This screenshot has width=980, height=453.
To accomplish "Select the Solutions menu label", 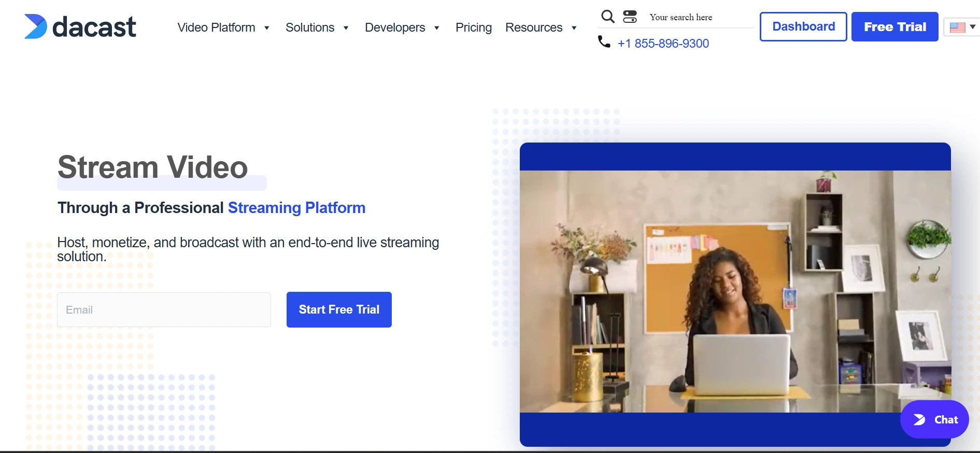I will [310, 27].
